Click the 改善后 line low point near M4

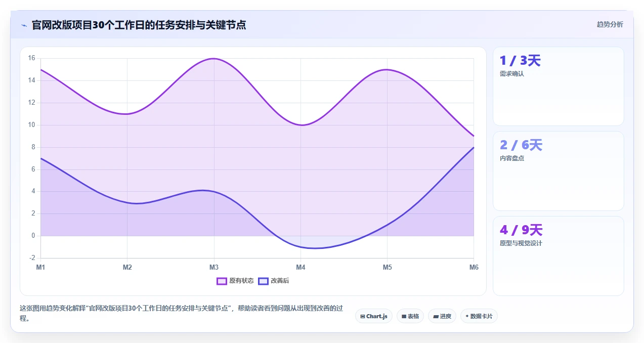tap(314, 248)
